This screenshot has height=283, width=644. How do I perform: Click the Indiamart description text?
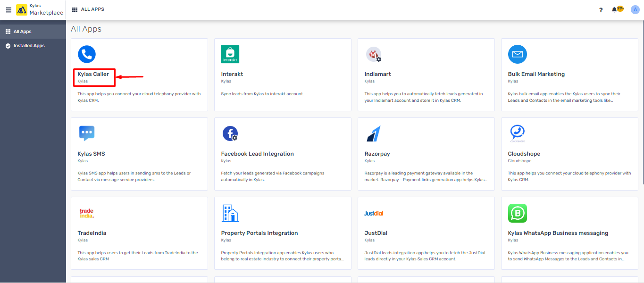click(x=424, y=97)
